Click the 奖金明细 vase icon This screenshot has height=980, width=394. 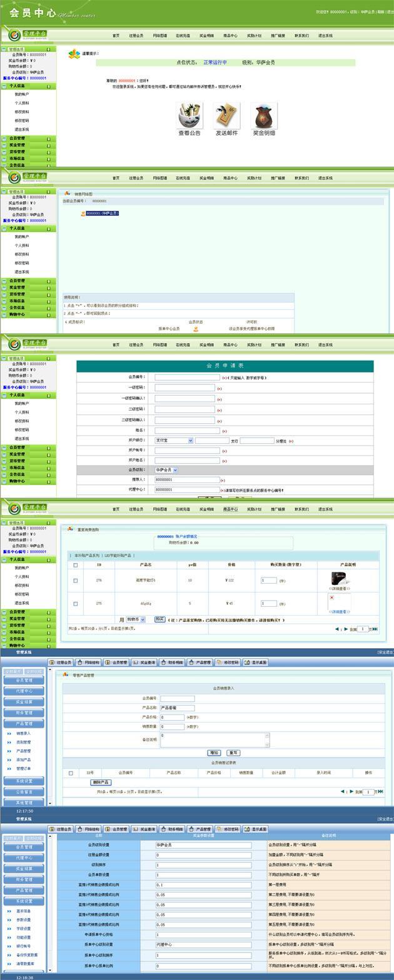coord(264,116)
